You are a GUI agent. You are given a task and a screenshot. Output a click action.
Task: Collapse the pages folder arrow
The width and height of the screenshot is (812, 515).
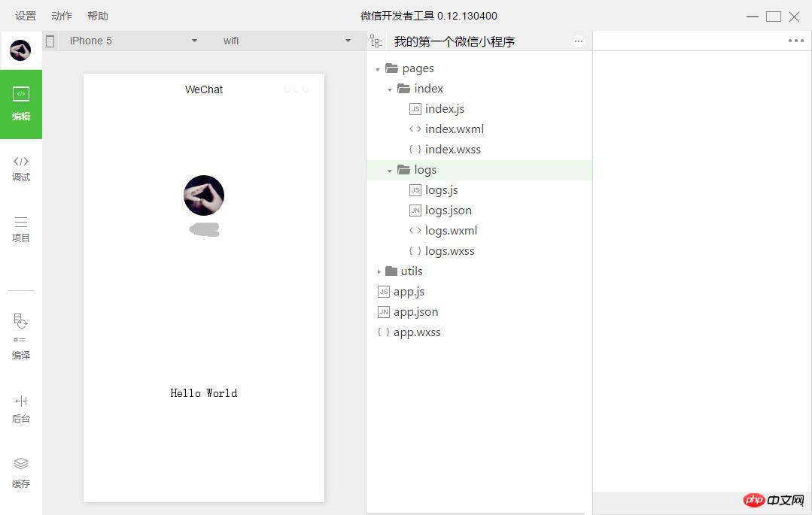tap(378, 69)
